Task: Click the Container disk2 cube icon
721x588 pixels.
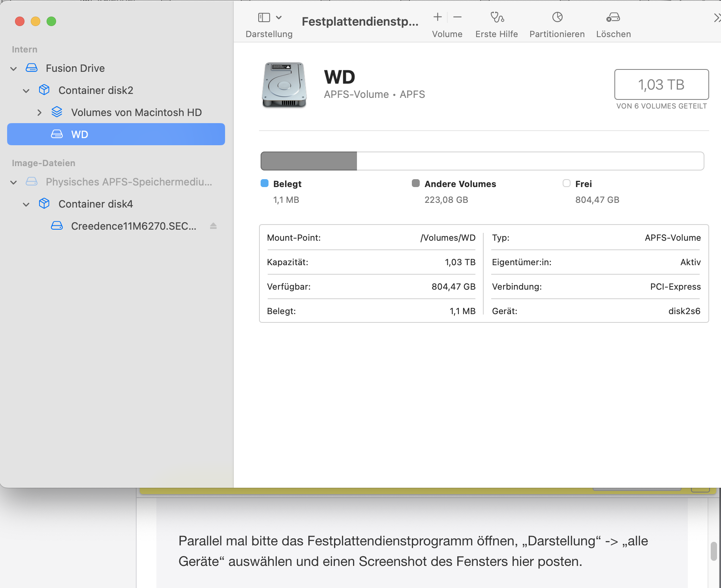Action: click(44, 90)
